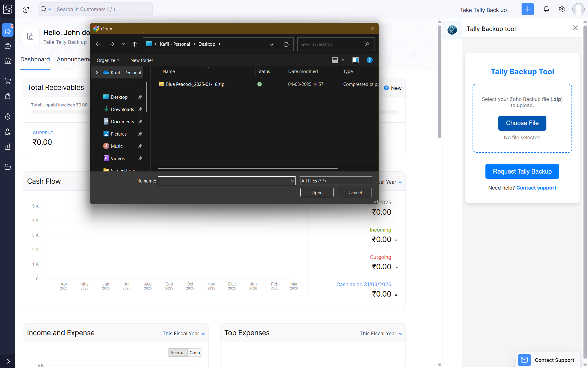588x368 pixels.
Task: Click Kafil - Personal in address breadcrumb
Action: [175, 44]
